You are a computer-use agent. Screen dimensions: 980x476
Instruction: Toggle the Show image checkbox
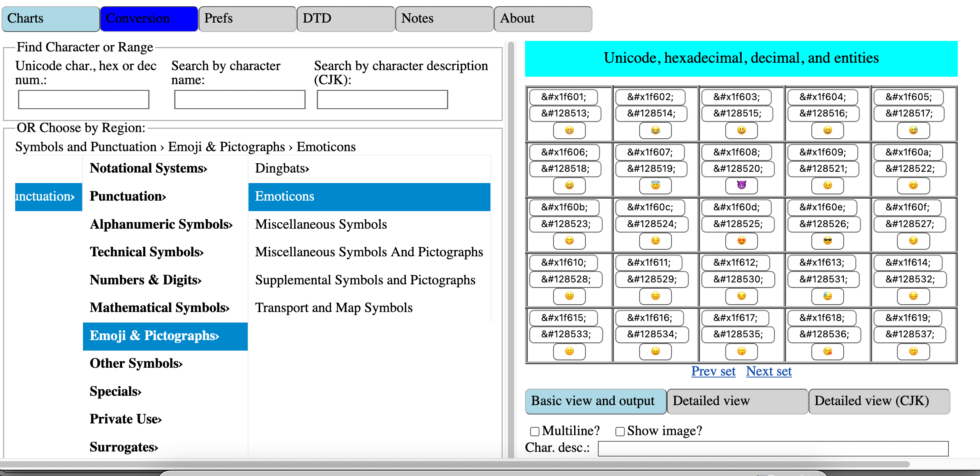(620, 431)
